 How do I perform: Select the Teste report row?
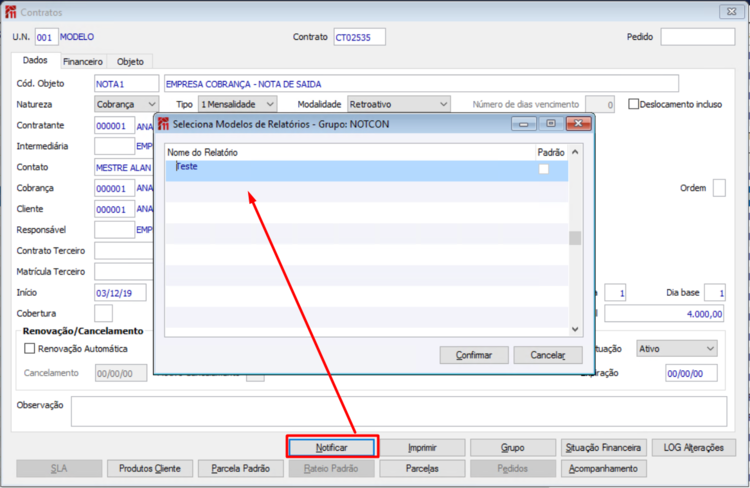[x=366, y=170]
